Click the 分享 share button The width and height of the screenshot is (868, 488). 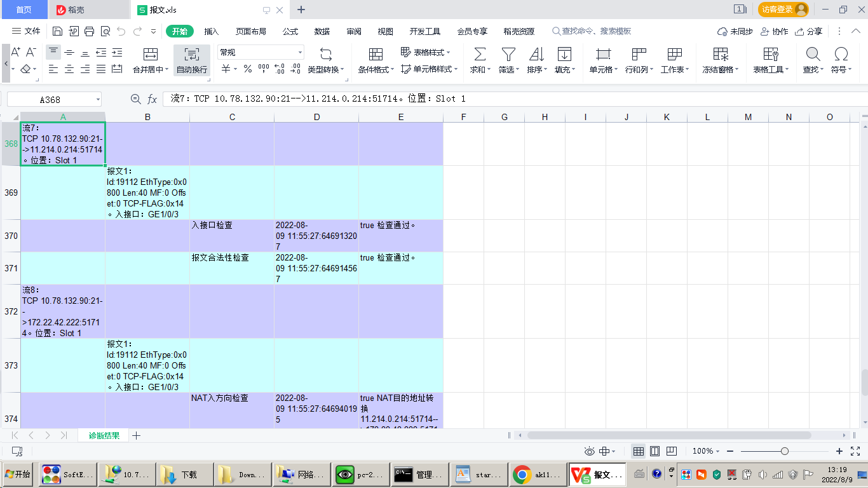pos(809,31)
